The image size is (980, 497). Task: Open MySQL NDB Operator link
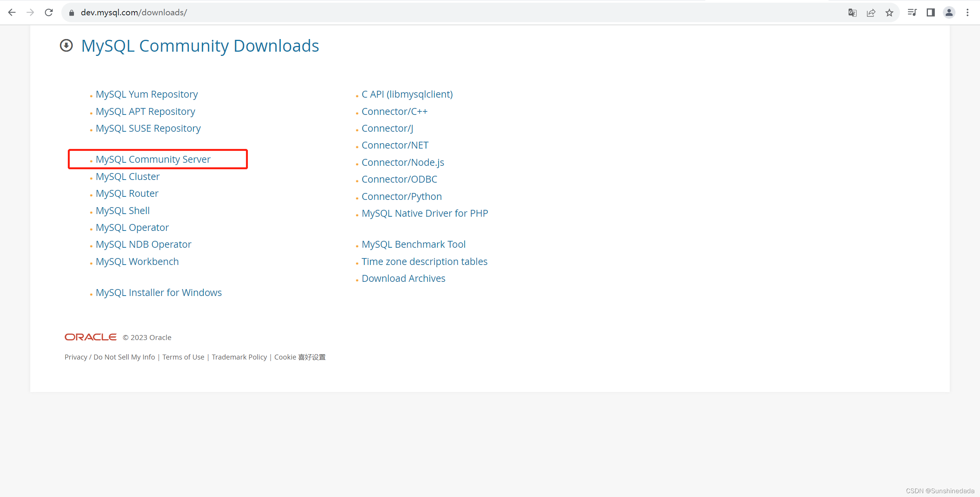[144, 244]
